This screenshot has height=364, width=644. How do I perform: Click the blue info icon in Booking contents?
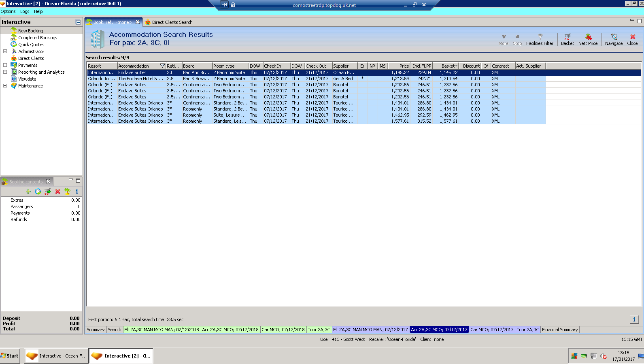77,192
